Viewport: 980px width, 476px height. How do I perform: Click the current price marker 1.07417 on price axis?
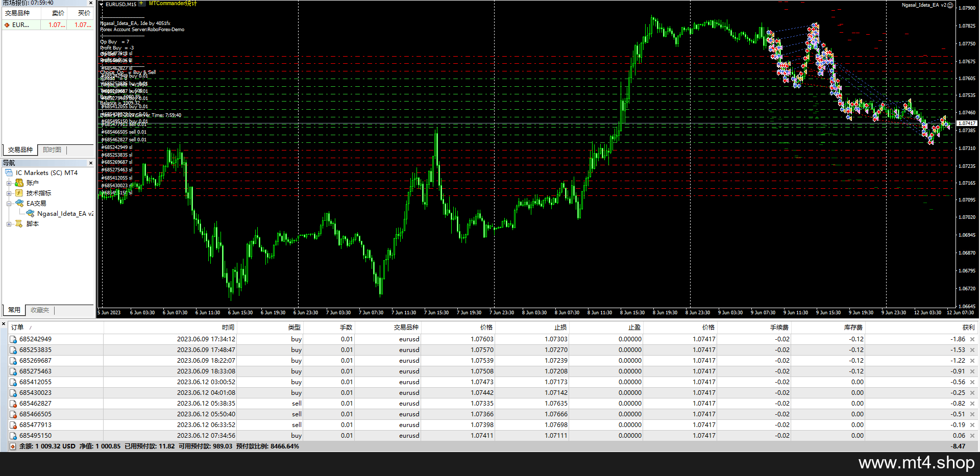pyautogui.click(x=966, y=123)
